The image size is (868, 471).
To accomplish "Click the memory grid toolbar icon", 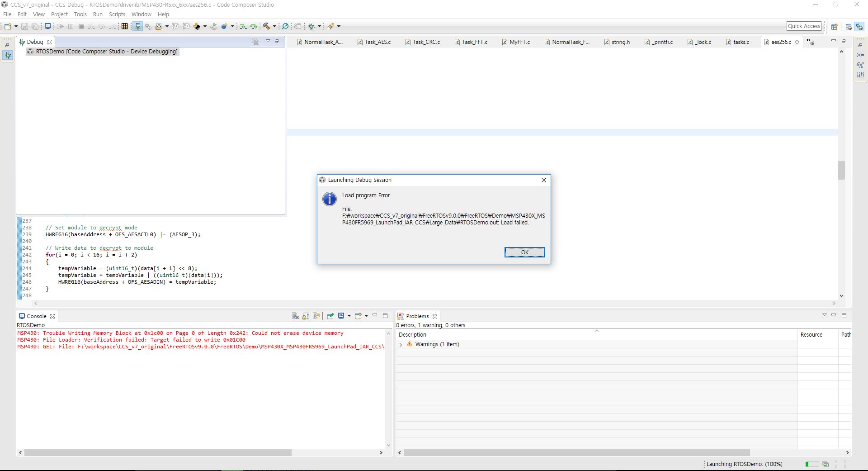I will tap(124, 26).
